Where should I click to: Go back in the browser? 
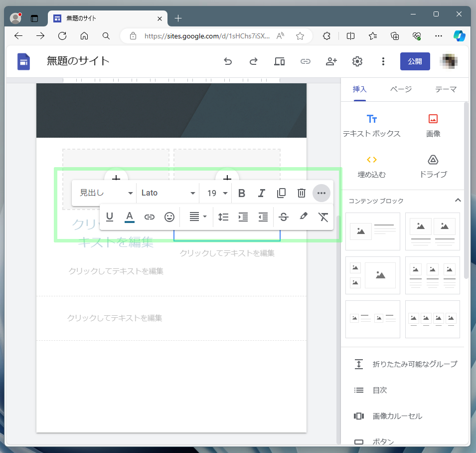pyautogui.click(x=18, y=36)
